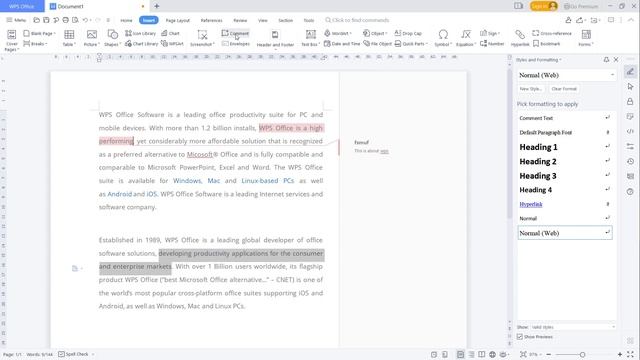Switch to the View tab
Screen dimensions: 640x360
[x=262, y=20]
